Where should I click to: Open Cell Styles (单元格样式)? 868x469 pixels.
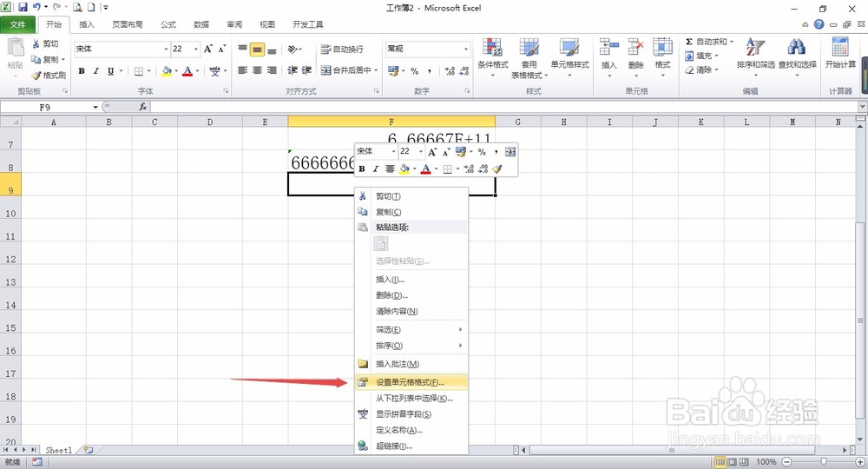pos(569,57)
